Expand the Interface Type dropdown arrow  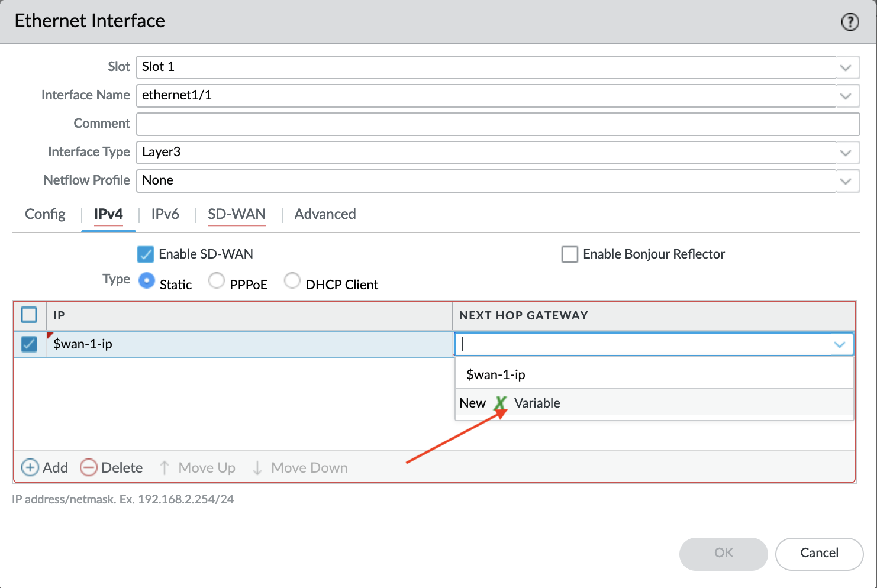point(846,153)
